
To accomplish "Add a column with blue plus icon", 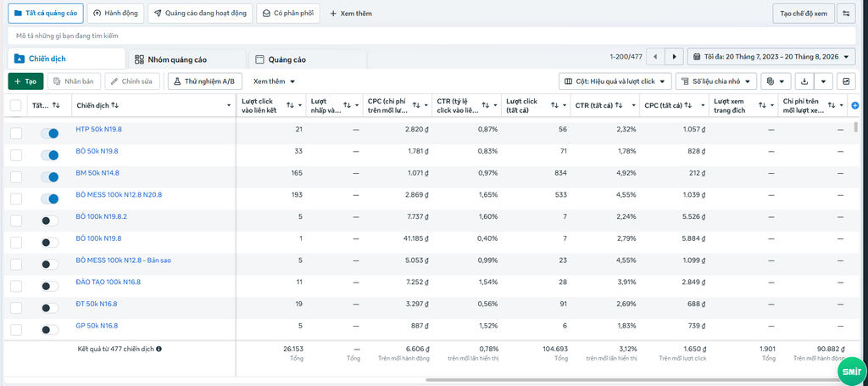I will [x=854, y=105].
